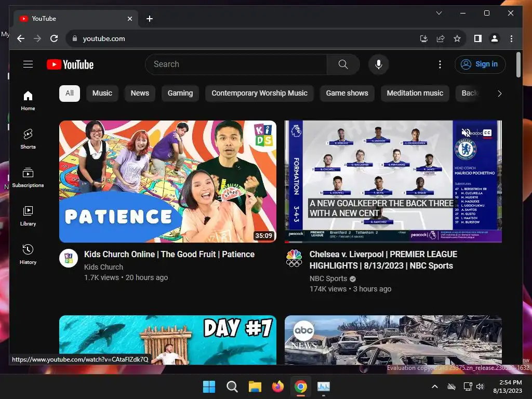Click browser back arrow
This screenshot has height=399, width=532.
pyautogui.click(x=21, y=38)
